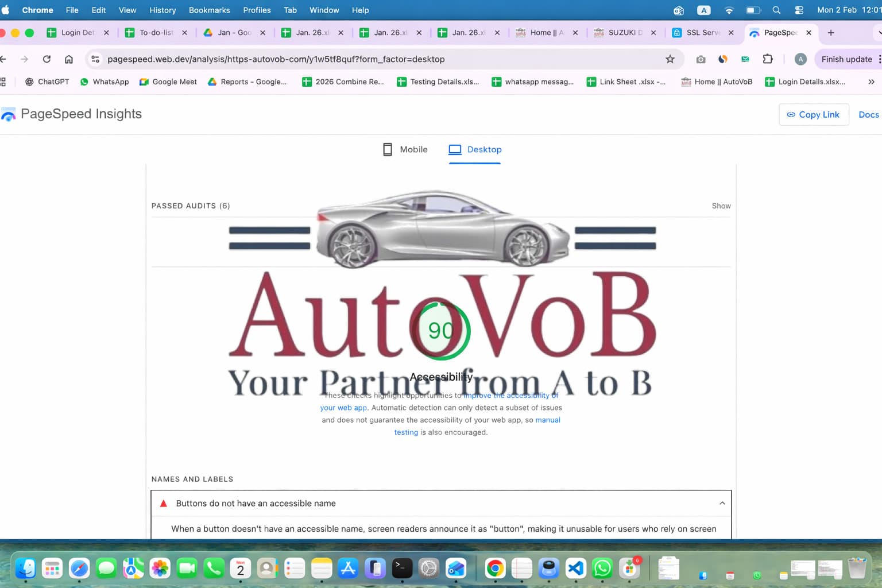This screenshot has height=588, width=882.
Task: Open the green envelope mail extension
Action: pyautogui.click(x=745, y=59)
